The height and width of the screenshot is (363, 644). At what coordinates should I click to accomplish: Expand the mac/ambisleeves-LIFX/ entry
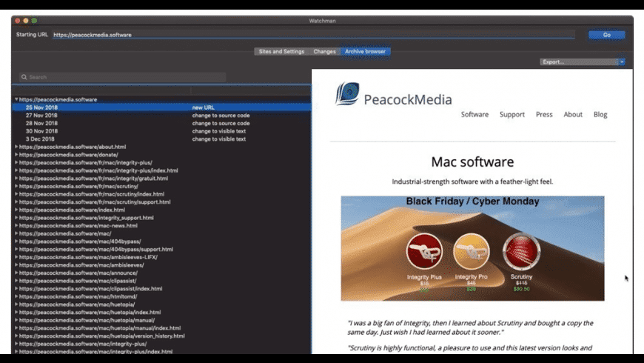coord(16,257)
